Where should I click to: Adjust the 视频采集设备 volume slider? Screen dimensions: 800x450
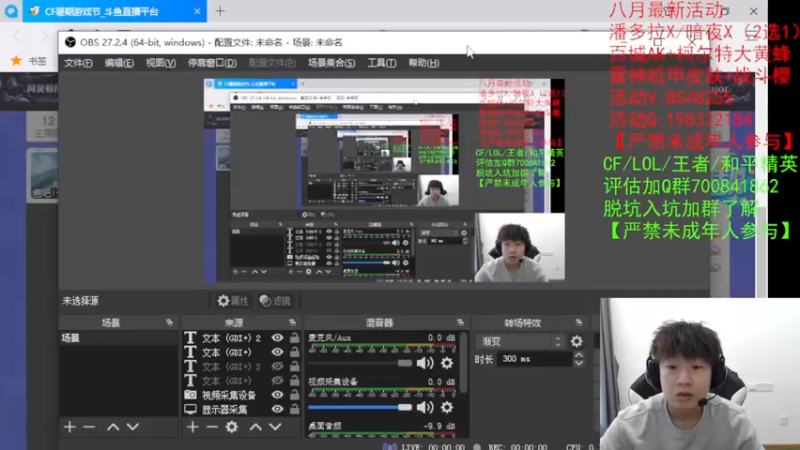click(x=360, y=407)
